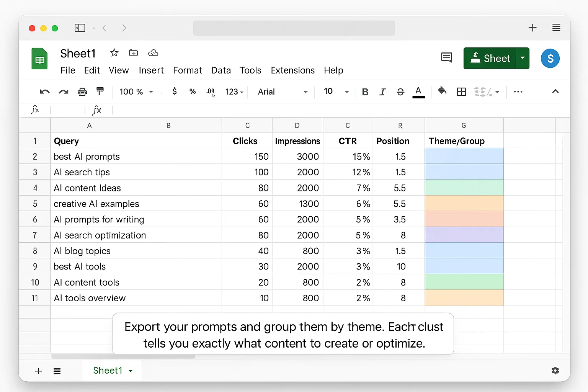Open the fill color picker
Screen dimensions: 588x392
point(442,92)
